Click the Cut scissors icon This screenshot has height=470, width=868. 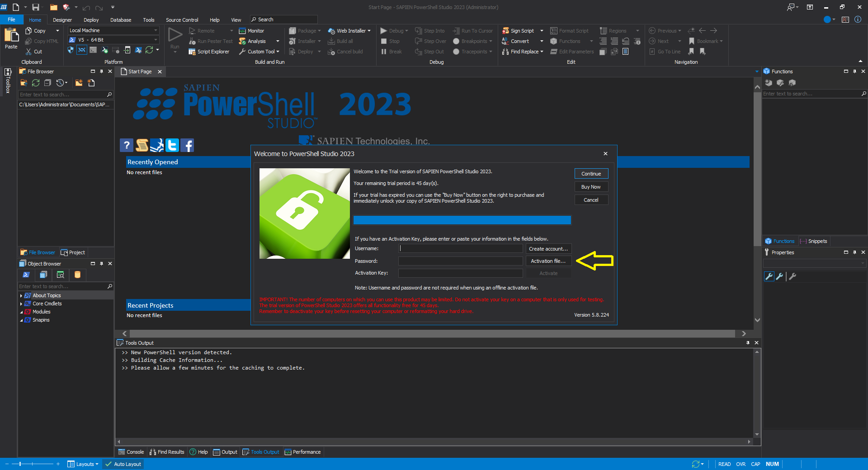click(29, 52)
